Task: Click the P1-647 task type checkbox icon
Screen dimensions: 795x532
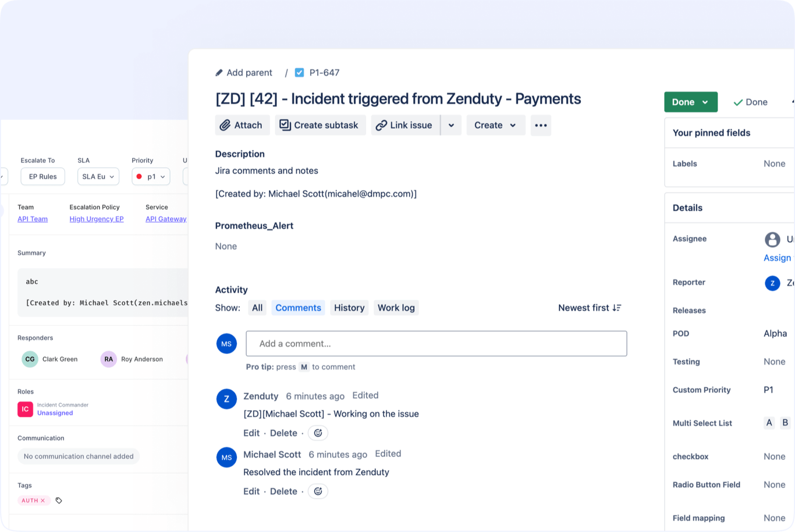Action: point(299,72)
